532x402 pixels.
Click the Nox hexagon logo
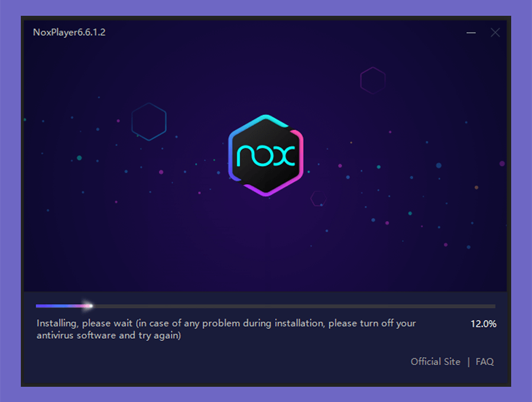coord(265,155)
